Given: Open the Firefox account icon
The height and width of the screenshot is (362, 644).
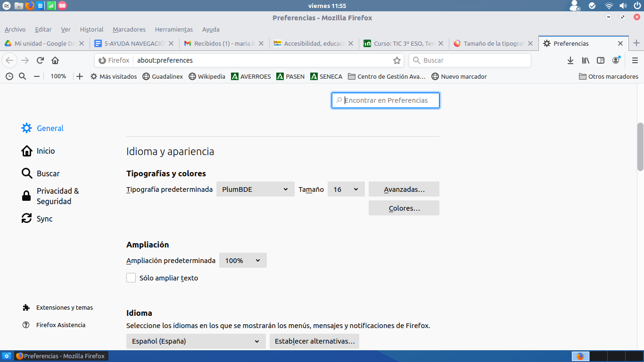Looking at the screenshot, I should click(x=616, y=60).
